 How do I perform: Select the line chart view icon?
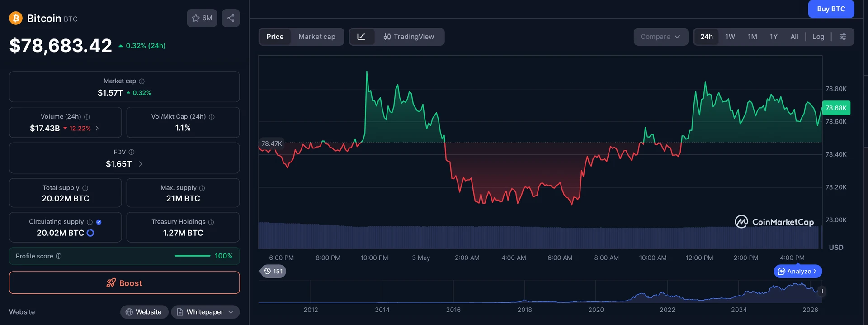pos(361,37)
